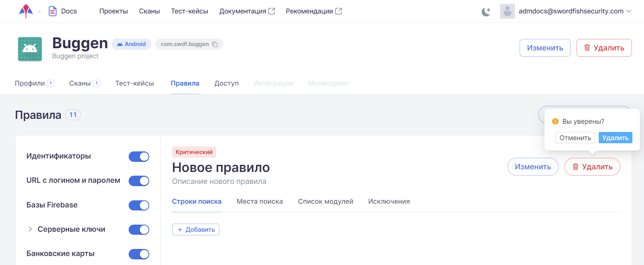Switch off Банковские карты toggle
The image size is (644, 265).
(x=139, y=254)
